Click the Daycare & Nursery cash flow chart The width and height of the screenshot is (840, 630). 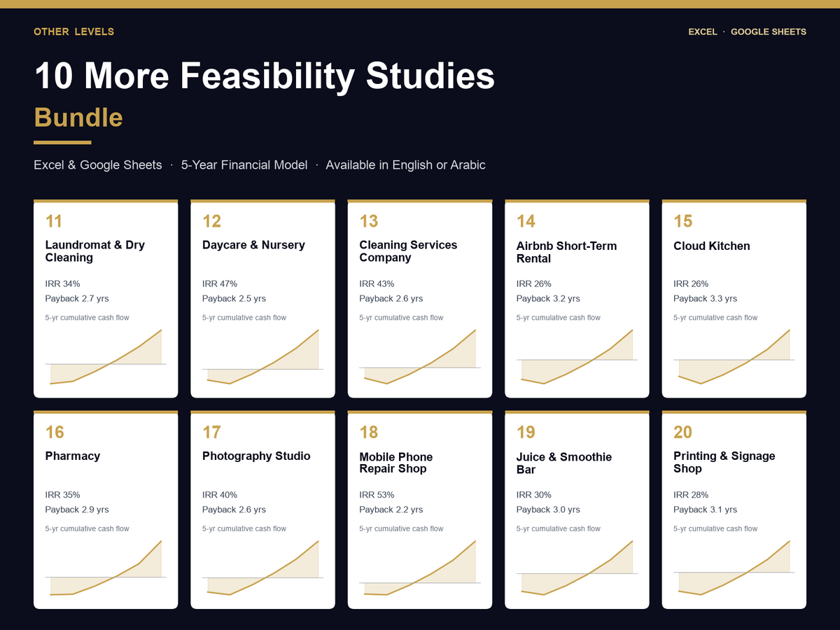click(262, 357)
